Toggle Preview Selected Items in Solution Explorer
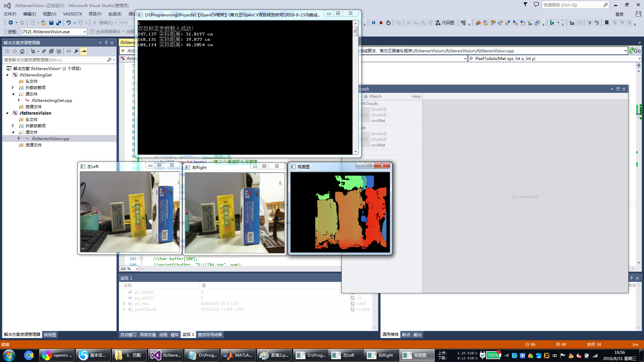 click(84, 51)
